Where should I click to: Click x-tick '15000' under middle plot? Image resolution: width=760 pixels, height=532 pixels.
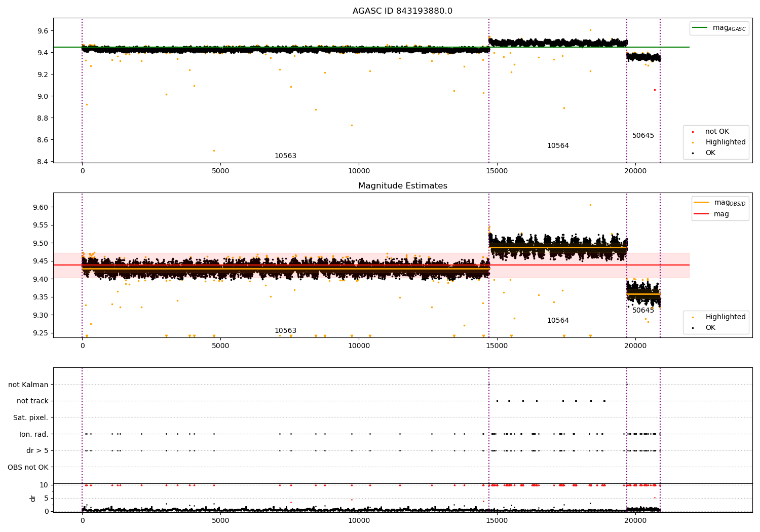tap(497, 346)
